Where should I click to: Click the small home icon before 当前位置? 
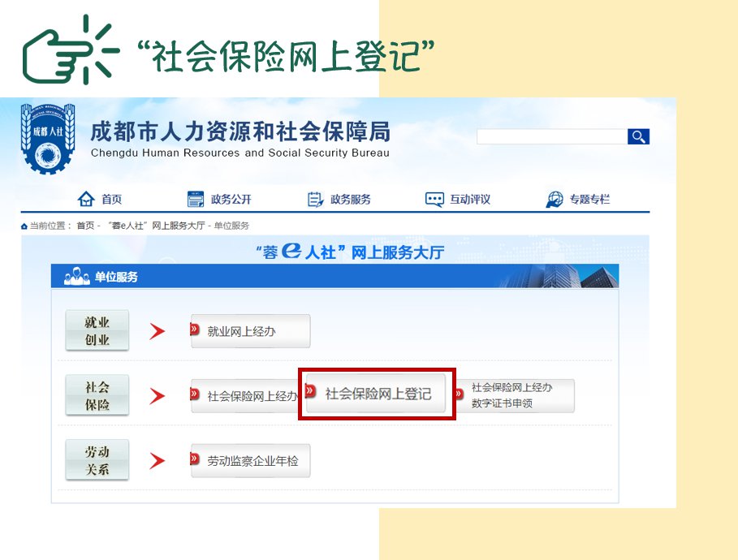(24, 226)
